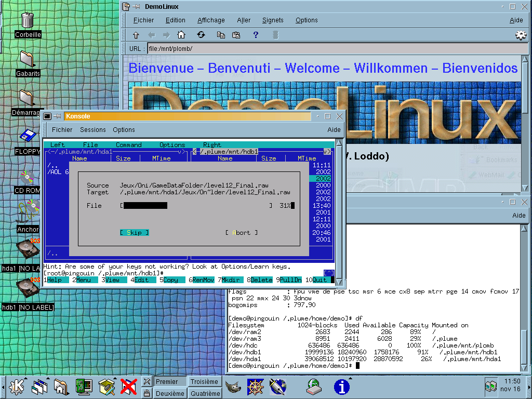This screenshot has height=399, width=532.
Task: Open the K menu in the panel
Action: [16, 387]
